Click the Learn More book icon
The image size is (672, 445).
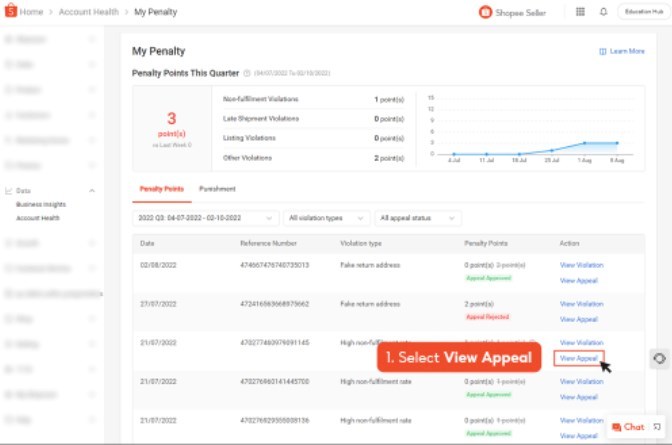tap(602, 51)
